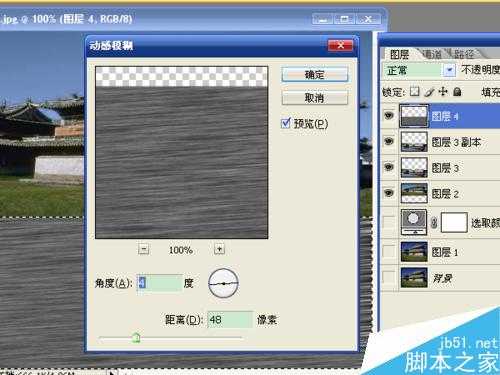Show 图层 1 via its empty visibility box
500x375 pixels.
click(389, 251)
